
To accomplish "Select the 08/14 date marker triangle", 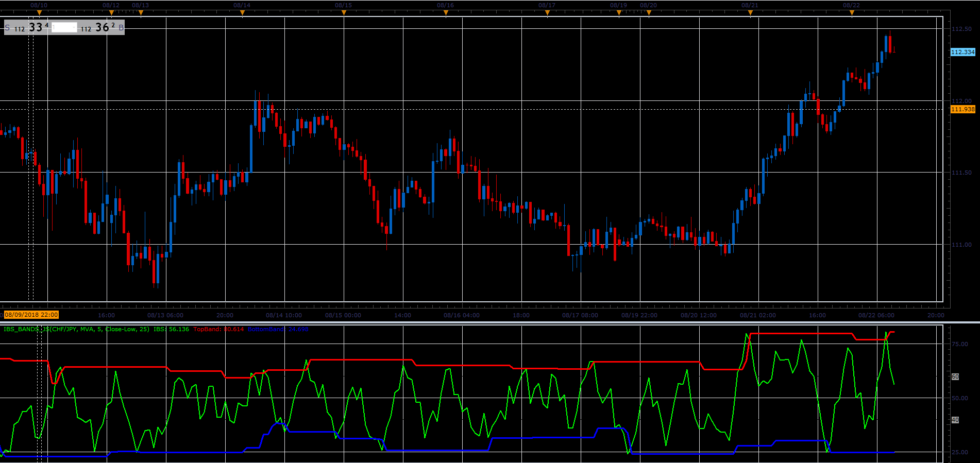I will 242,13.
